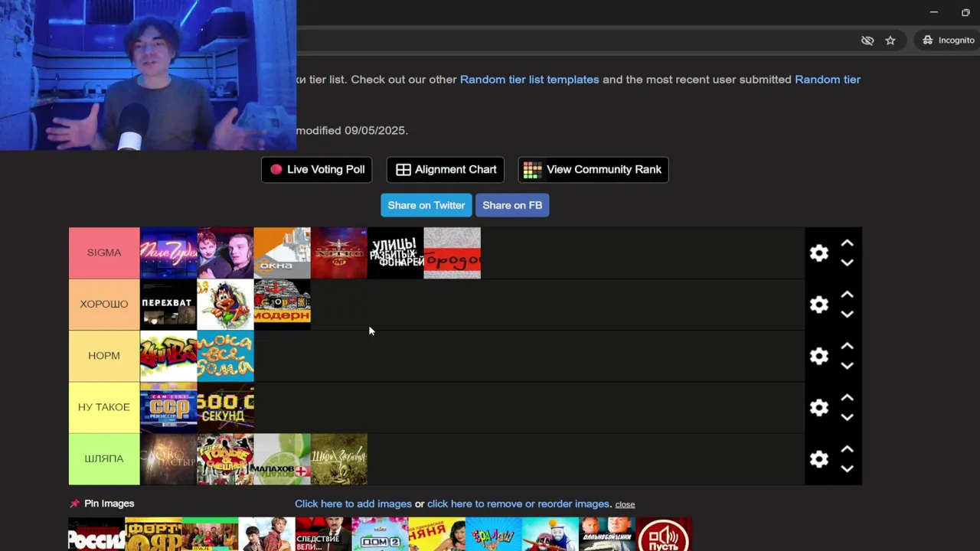The height and width of the screenshot is (551, 980).
Task: Select the Слово пастыря thumbnail
Action: tap(168, 458)
